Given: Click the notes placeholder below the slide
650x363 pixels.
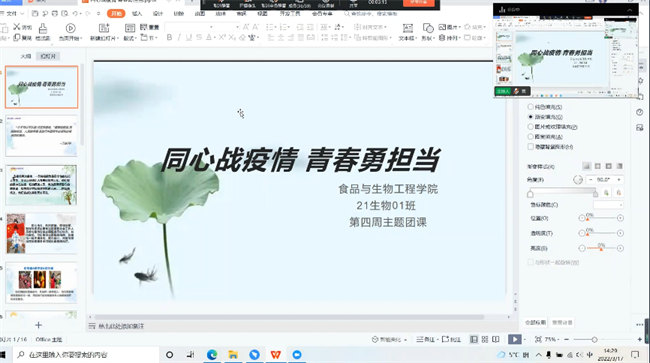Looking at the screenshot, I should (x=121, y=326).
